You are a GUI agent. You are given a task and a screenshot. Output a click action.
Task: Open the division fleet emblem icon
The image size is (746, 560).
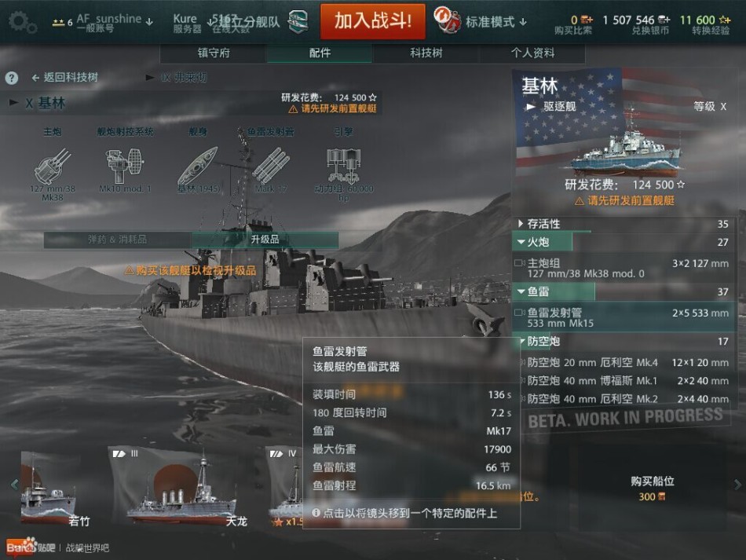(x=298, y=21)
